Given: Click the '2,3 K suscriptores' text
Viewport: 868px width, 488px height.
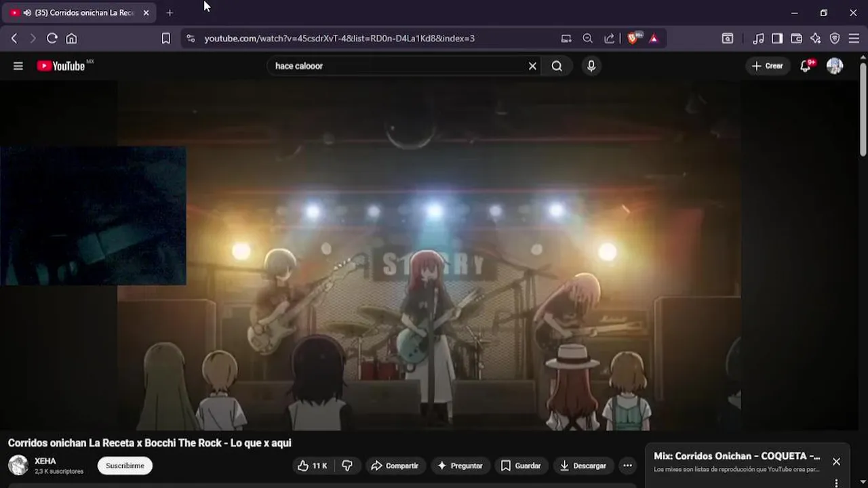Looking at the screenshot, I should 59,471.
